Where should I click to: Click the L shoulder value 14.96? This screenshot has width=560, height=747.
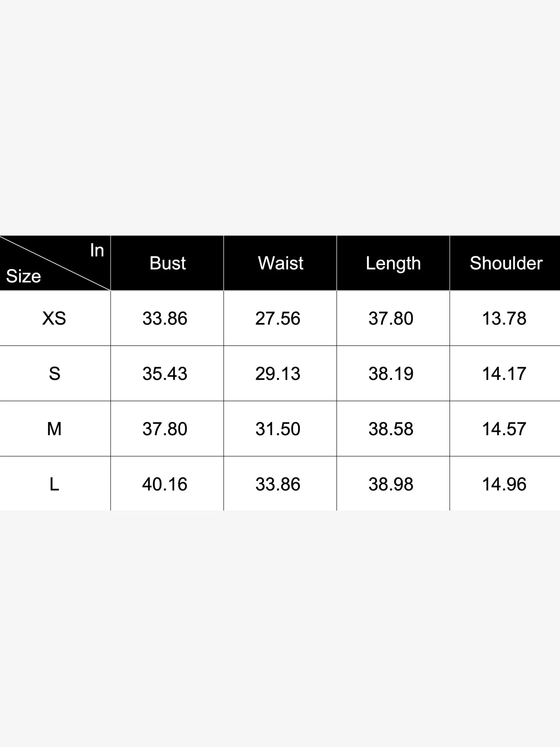(504, 484)
